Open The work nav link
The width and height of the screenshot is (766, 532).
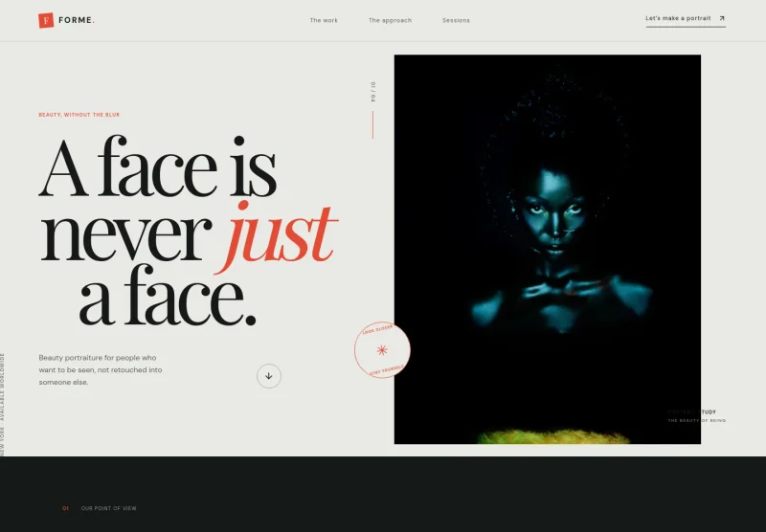pyautogui.click(x=324, y=20)
